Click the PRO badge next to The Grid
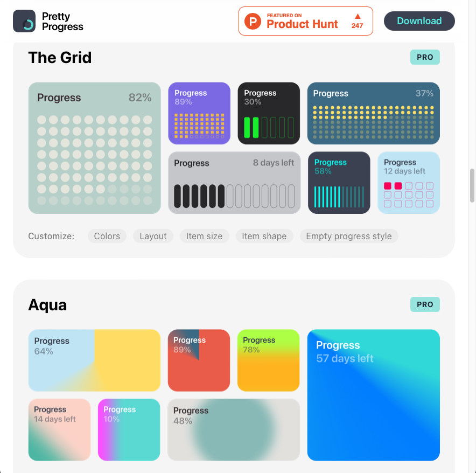This screenshot has height=473, width=476. pyautogui.click(x=425, y=57)
